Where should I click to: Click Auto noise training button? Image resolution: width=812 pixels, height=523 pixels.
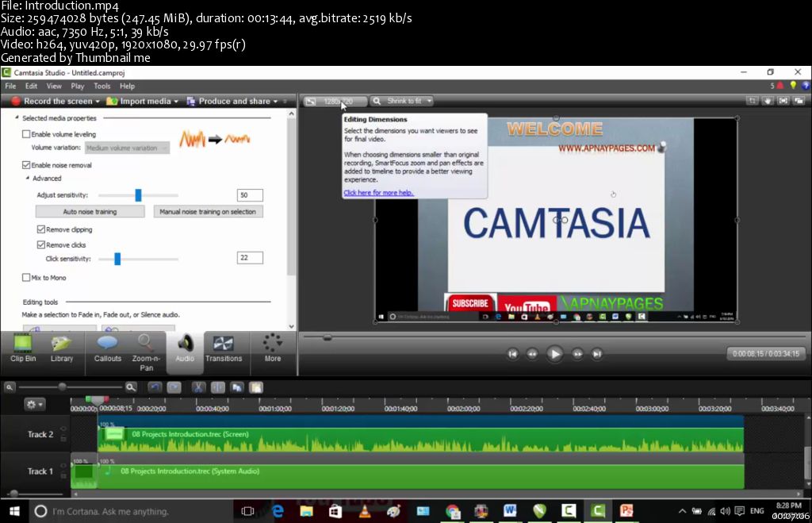coord(90,211)
